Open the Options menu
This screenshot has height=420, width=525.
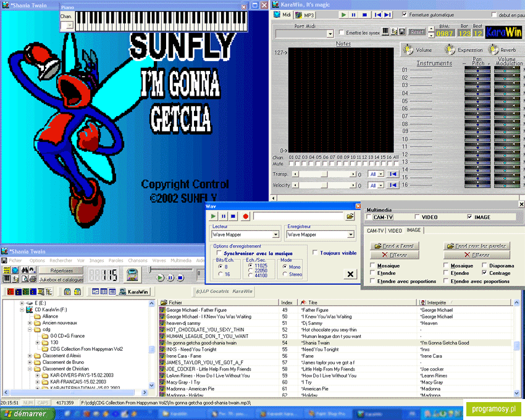37,260
